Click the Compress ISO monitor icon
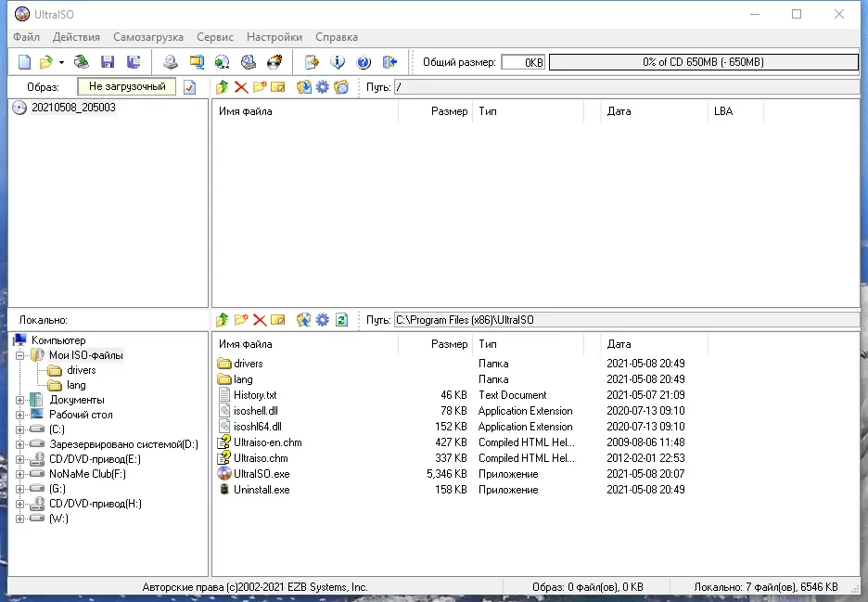Viewport: 868px width, 602px height. point(197,62)
